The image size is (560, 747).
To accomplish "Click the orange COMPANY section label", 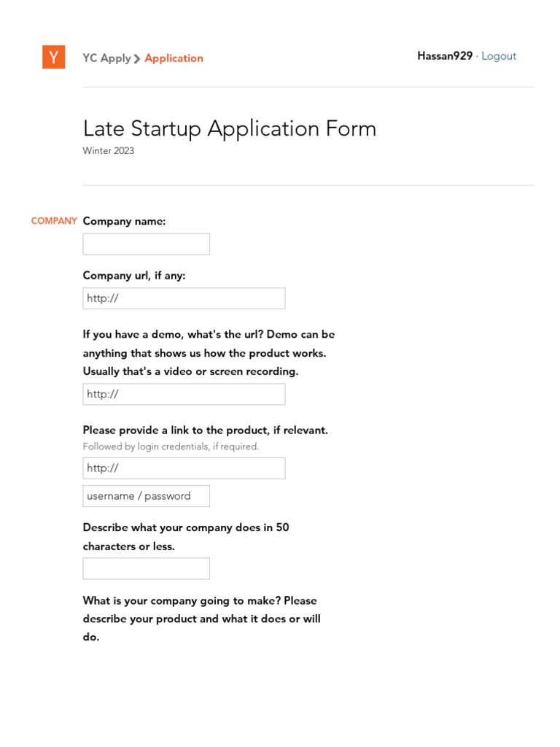I will 54,221.
